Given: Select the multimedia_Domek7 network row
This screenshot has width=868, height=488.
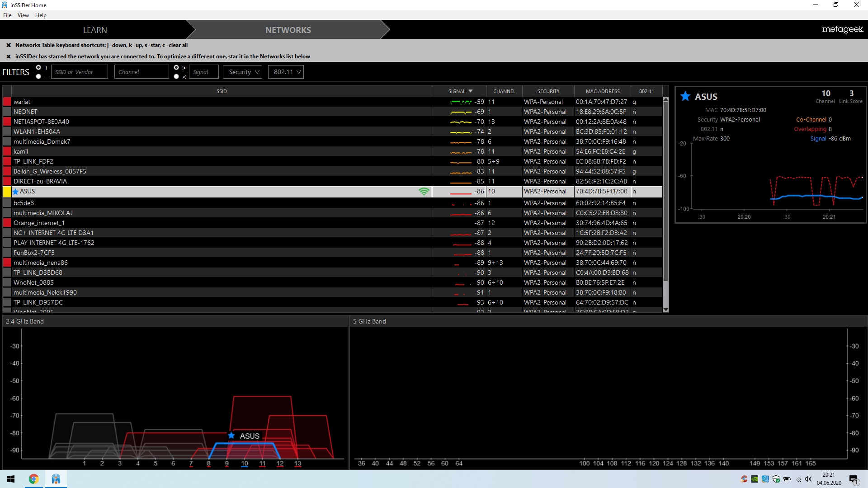Looking at the screenshot, I should [332, 141].
